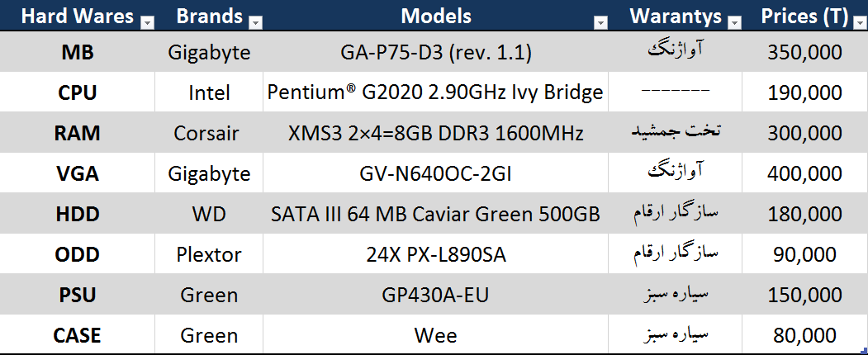The image size is (868, 355).
Task: Click the CASE hardware cell
Action: 78,335
